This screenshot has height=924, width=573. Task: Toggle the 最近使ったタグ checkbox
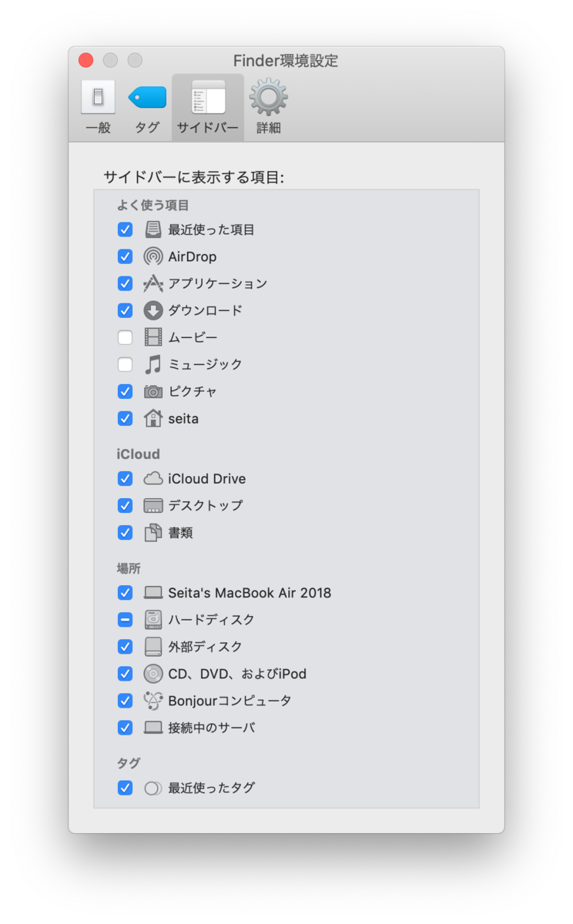pos(125,788)
